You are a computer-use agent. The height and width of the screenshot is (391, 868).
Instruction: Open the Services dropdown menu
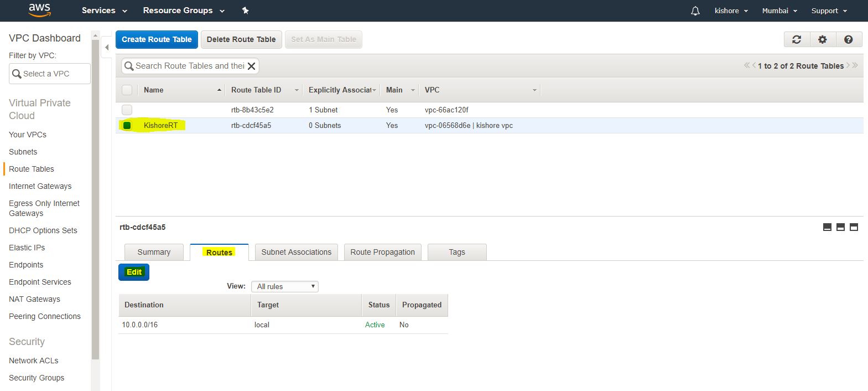tap(104, 11)
